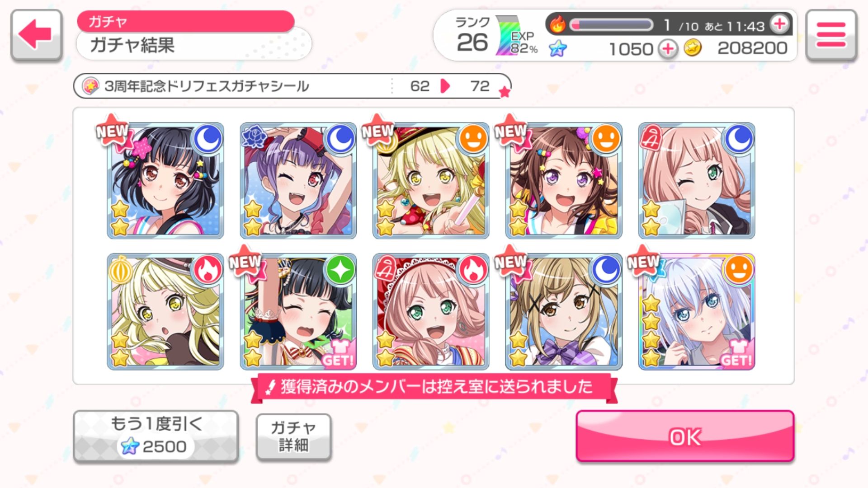Select the purple-haired winking girl card
This screenshot has width=868, height=488.
click(298, 180)
